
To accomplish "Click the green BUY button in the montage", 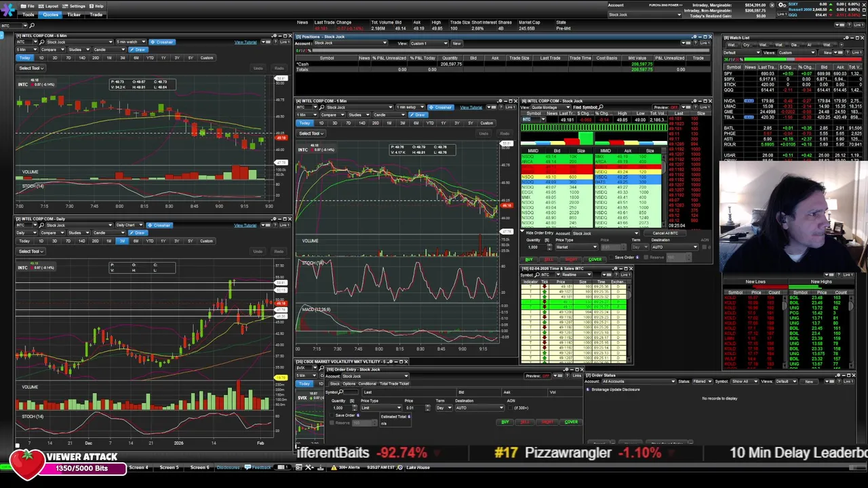I will pyautogui.click(x=530, y=260).
